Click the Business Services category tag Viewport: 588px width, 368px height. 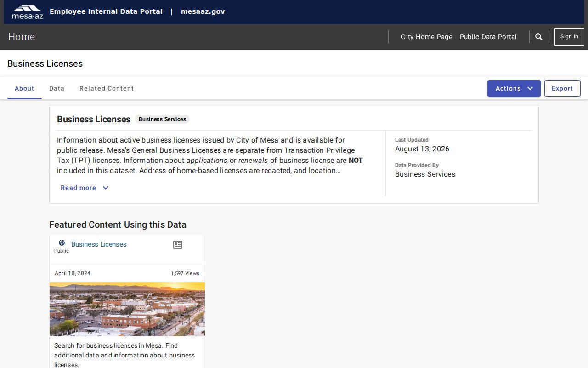[162, 119]
